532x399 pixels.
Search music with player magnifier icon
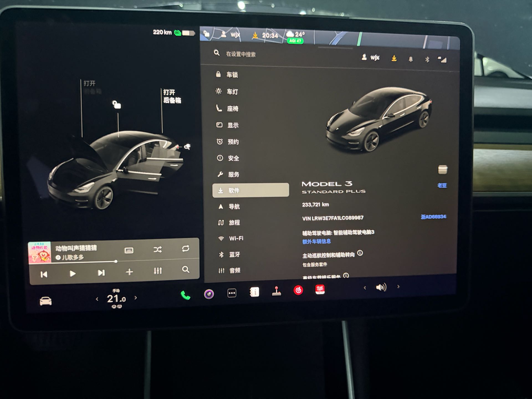(x=186, y=269)
